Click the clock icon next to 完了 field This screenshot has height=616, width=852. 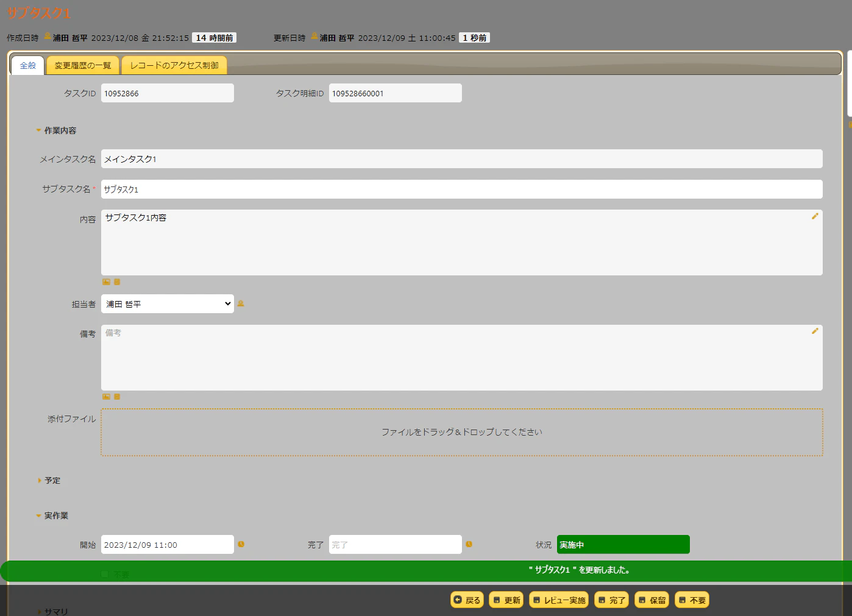click(x=469, y=544)
